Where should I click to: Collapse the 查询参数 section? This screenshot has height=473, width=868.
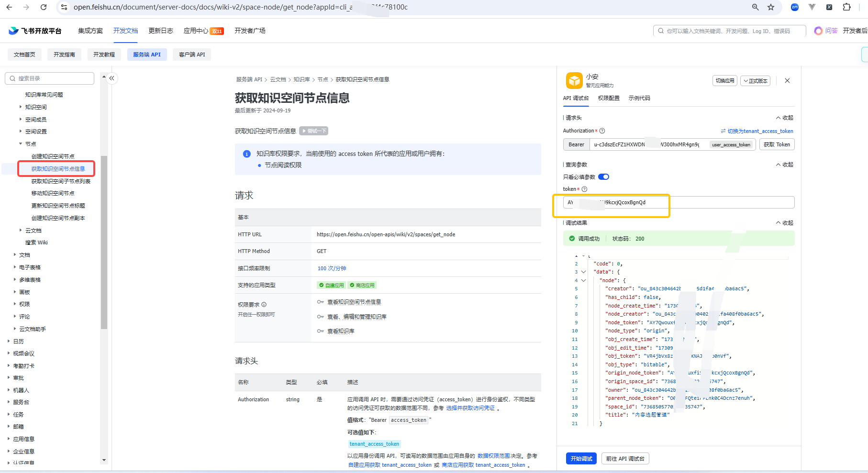(784, 165)
